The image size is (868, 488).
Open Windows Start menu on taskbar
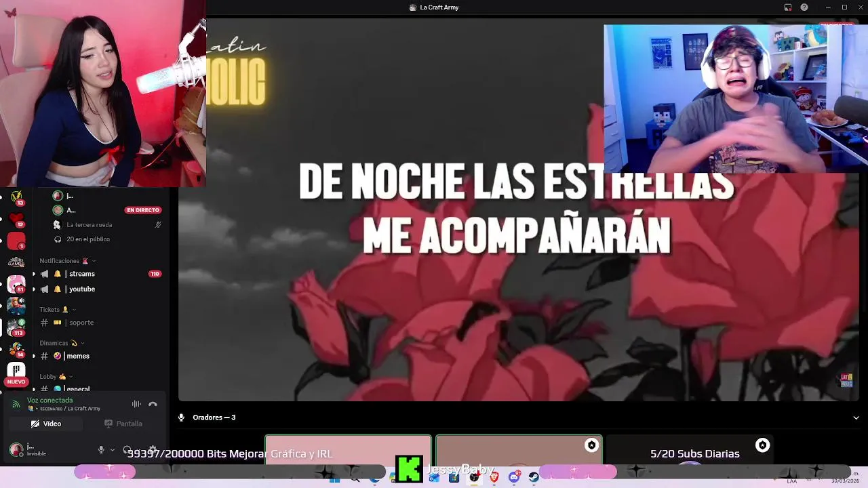[334, 479]
